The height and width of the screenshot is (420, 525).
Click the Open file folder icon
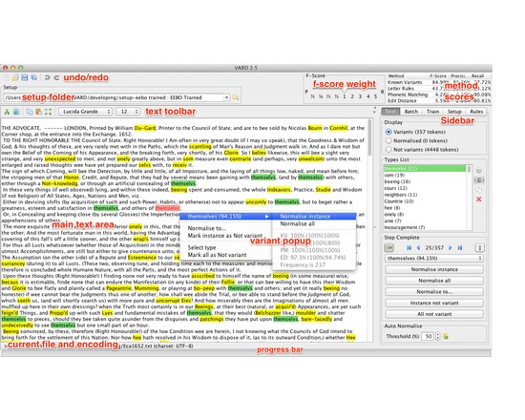(x=15, y=77)
